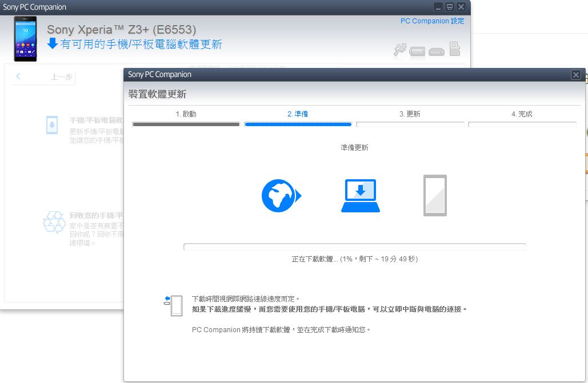Click the phone device status icon in header

point(417,51)
